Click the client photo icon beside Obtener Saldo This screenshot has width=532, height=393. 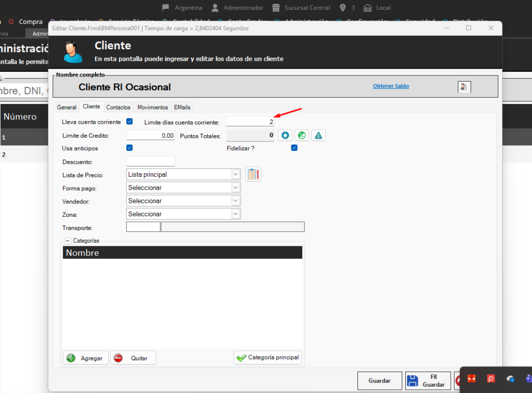click(x=464, y=87)
